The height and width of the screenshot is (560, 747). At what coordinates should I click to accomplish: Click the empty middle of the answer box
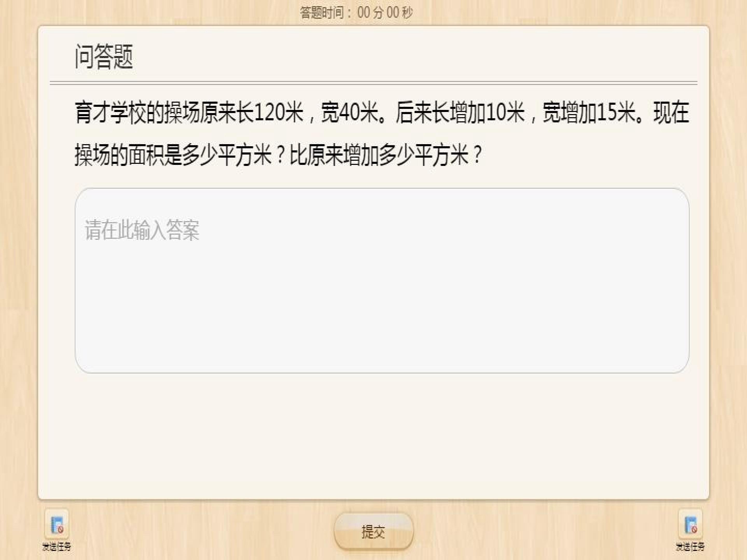pos(382,297)
